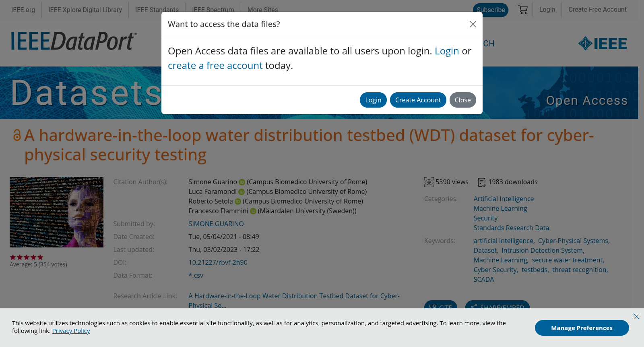Open Francesco Flammini's ORCID icon
This screenshot has width=644, height=347.
[x=253, y=211]
